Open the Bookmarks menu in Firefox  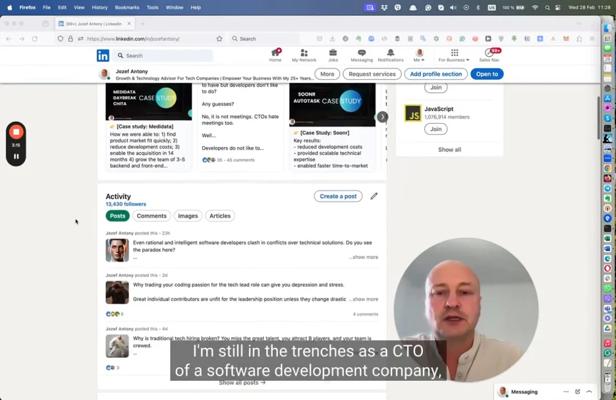(127, 7)
